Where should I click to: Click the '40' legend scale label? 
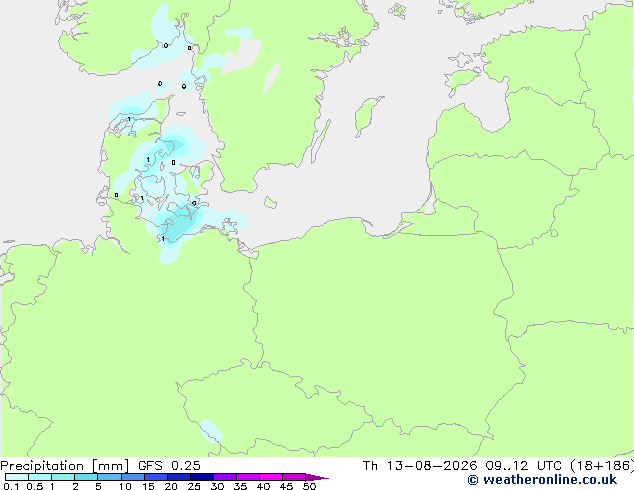(x=263, y=486)
